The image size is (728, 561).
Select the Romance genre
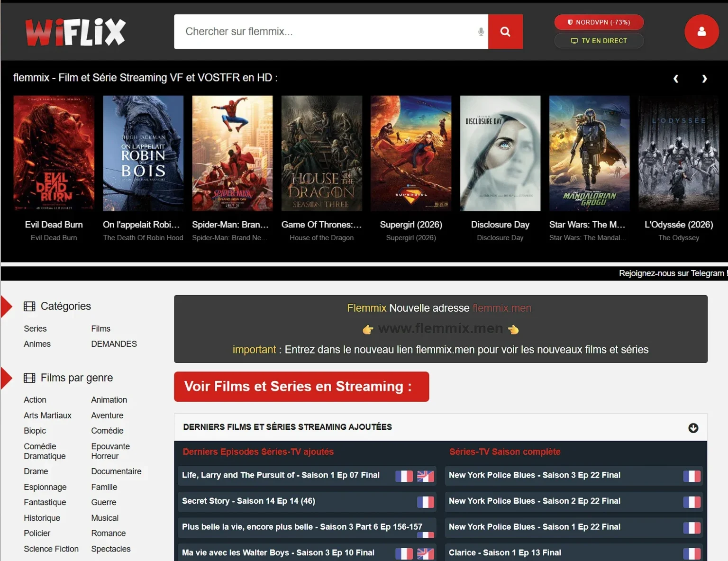click(x=108, y=534)
